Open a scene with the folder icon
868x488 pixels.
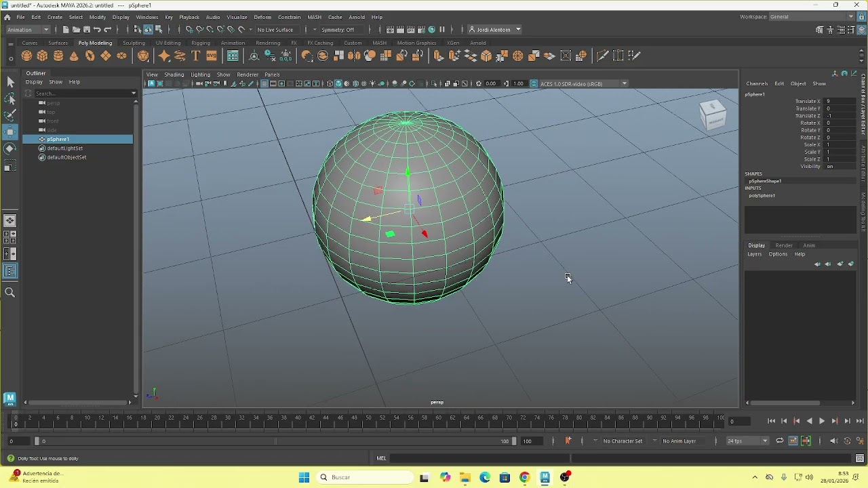pyautogui.click(x=76, y=30)
